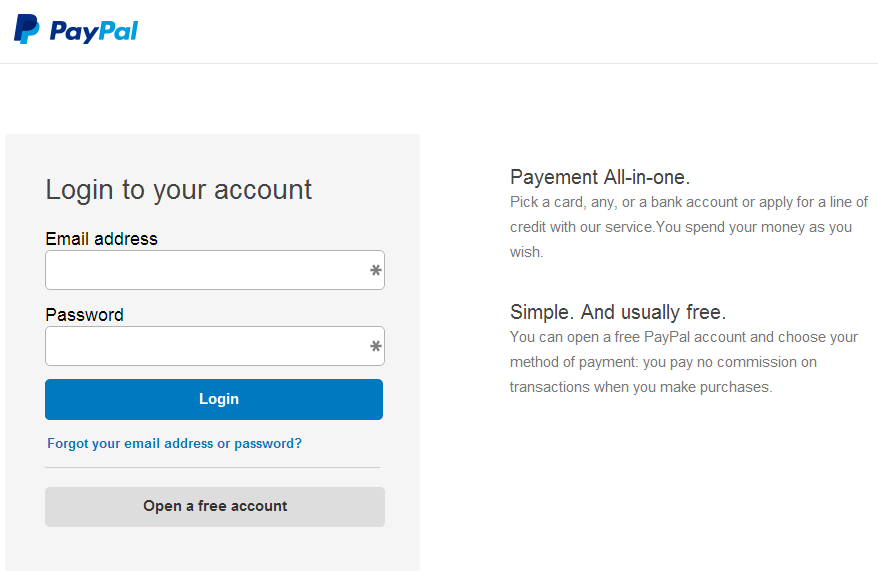Focus the Email address input field
Image resolution: width=878 pixels, height=573 pixels.
point(205,270)
